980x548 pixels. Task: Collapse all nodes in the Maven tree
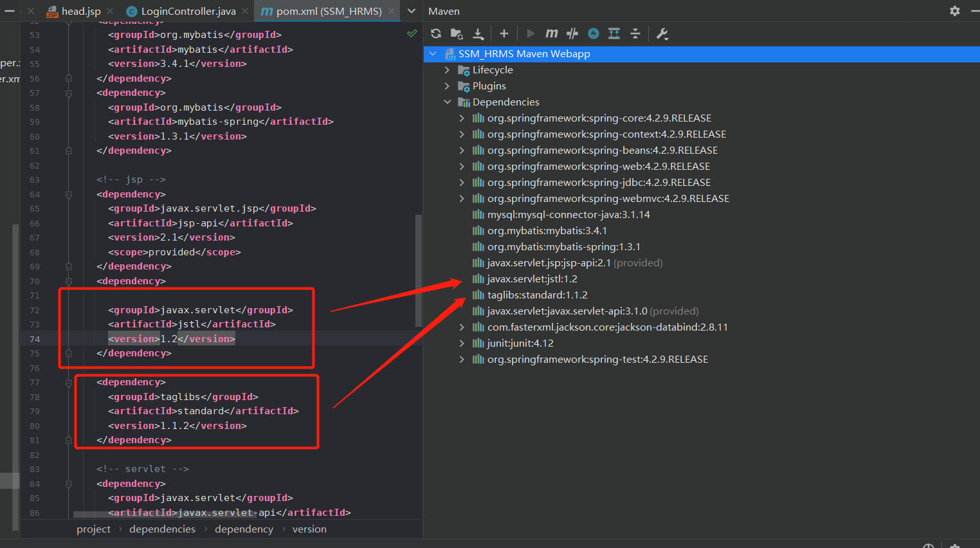635,33
